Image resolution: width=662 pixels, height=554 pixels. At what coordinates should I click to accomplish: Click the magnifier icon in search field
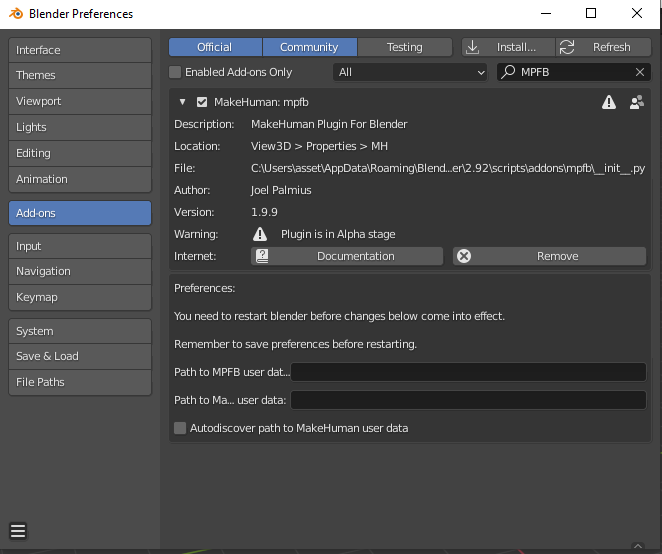coord(509,72)
